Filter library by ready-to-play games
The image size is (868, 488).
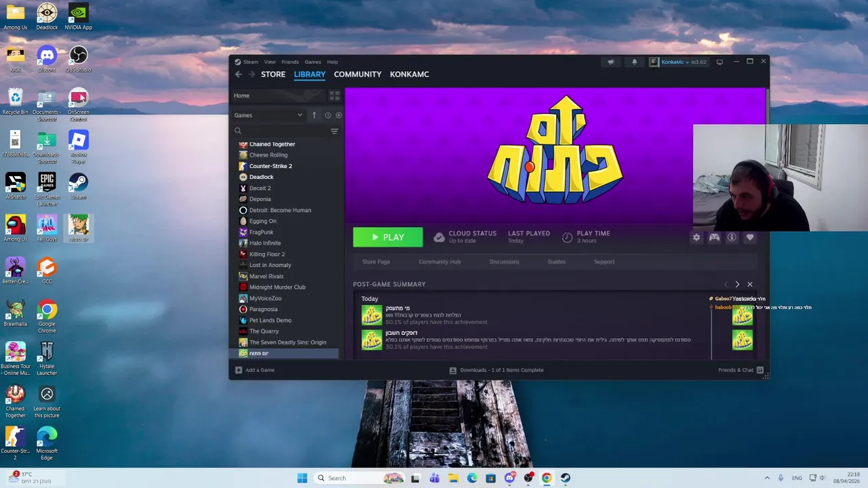(339, 115)
